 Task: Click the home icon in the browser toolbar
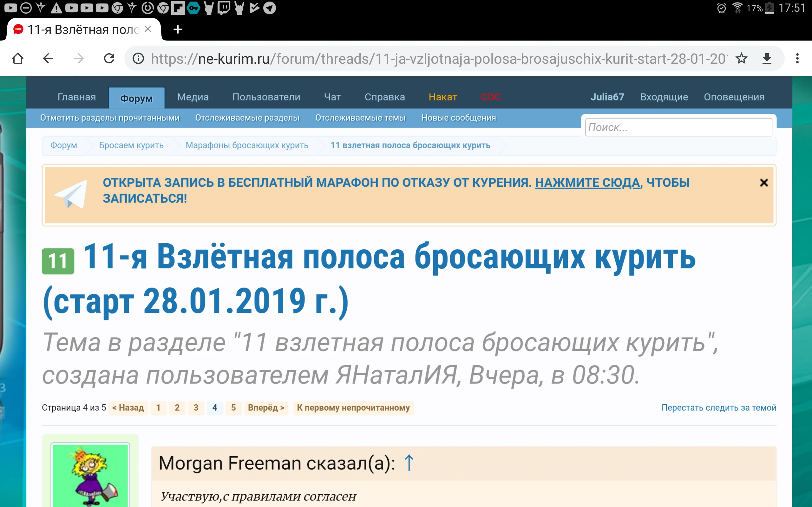pyautogui.click(x=18, y=58)
